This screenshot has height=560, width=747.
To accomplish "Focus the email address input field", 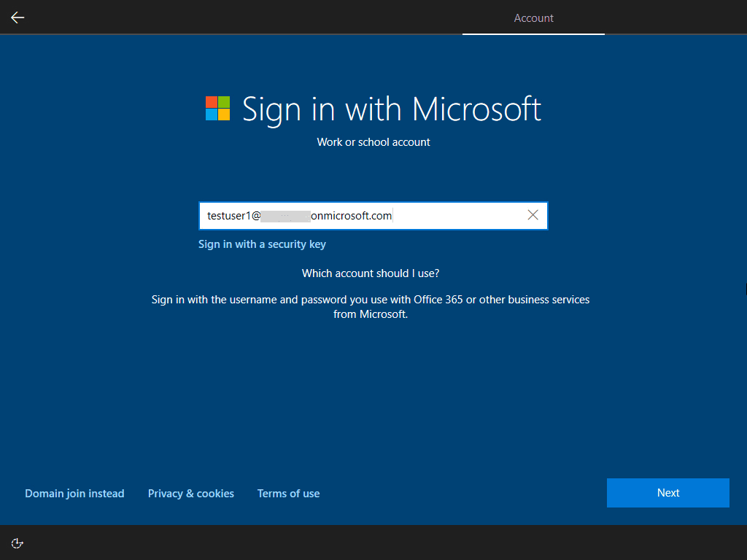I will [x=373, y=216].
